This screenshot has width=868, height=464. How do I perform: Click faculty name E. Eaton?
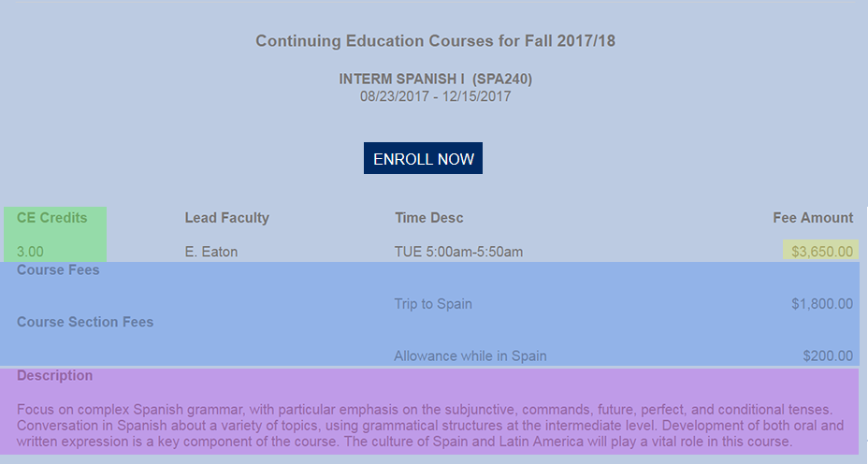pyautogui.click(x=211, y=252)
